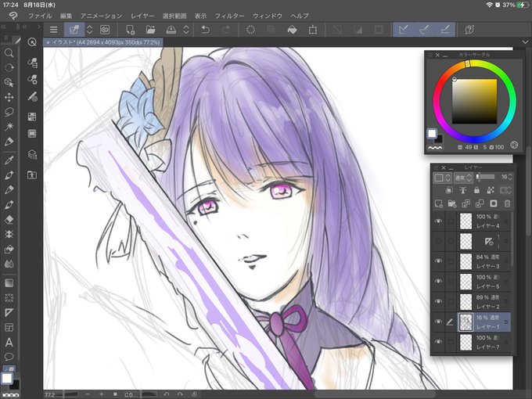The image size is (532, 399).
Task: Hide layer レイヤー 7 with eye icon
Action: [438, 342]
